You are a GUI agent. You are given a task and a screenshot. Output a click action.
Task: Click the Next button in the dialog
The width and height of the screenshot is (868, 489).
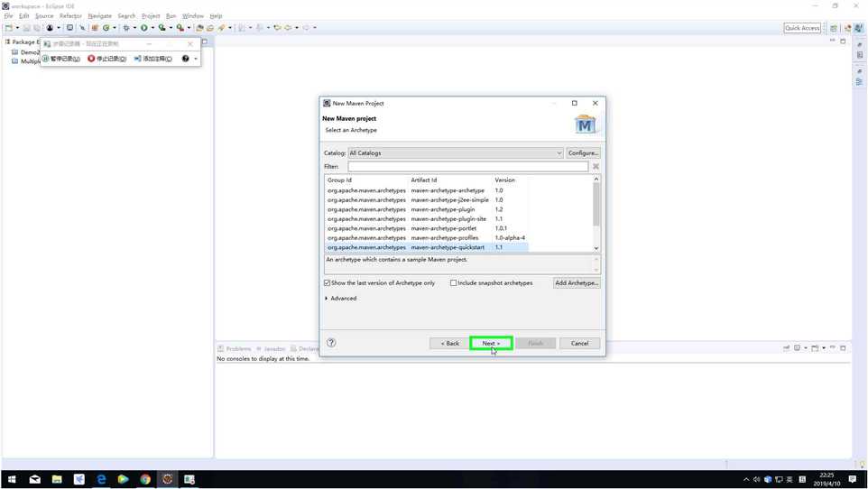[491, 344]
